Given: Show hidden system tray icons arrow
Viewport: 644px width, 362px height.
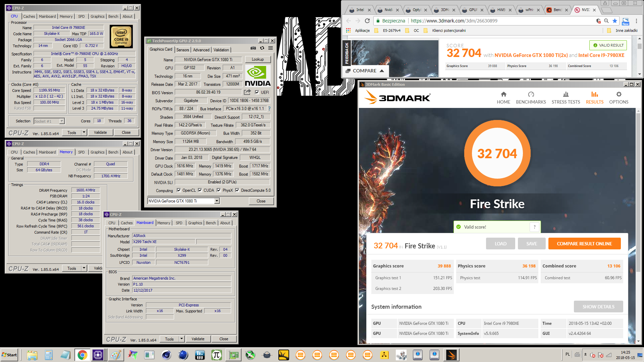Looking at the screenshot, I should pos(585,355).
